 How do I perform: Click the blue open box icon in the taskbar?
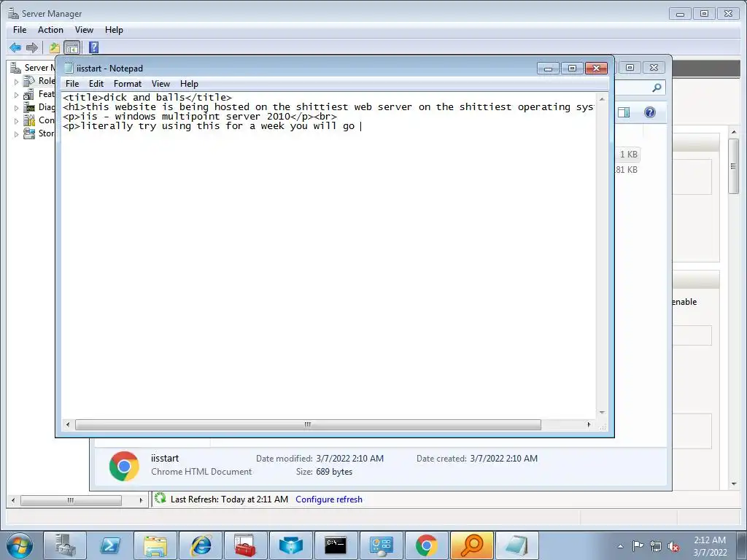pyautogui.click(x=290, y=545)
